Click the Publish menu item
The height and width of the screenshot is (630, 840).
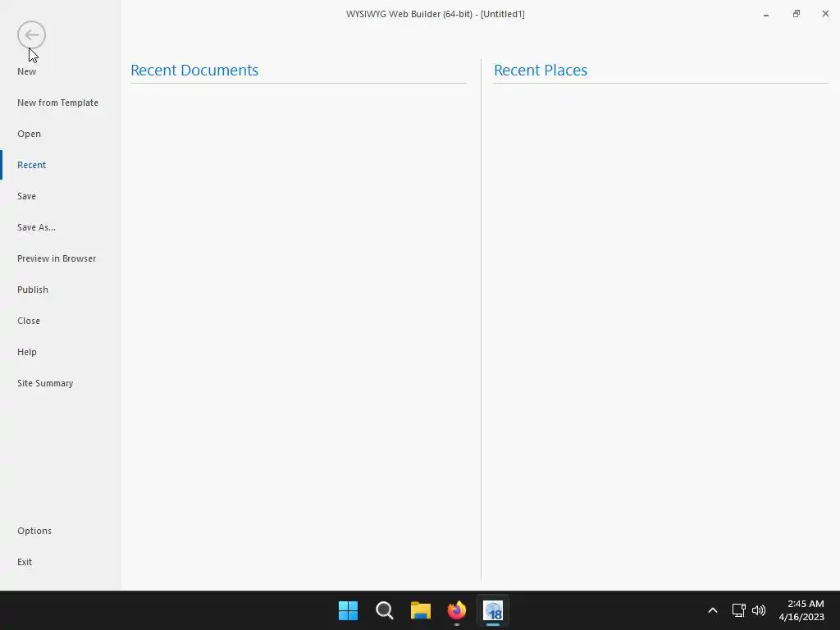(33, 290)
